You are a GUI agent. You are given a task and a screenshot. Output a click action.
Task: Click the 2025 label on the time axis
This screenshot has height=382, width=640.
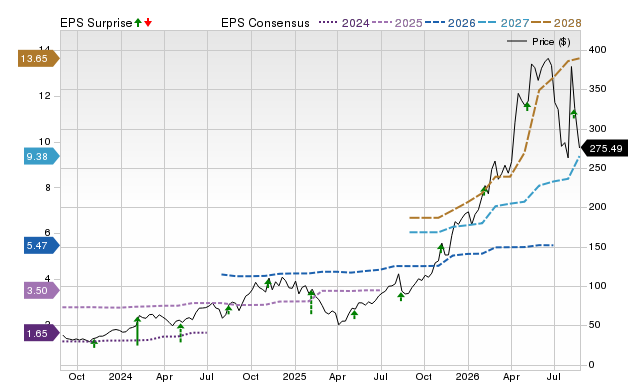click(294, 376)
